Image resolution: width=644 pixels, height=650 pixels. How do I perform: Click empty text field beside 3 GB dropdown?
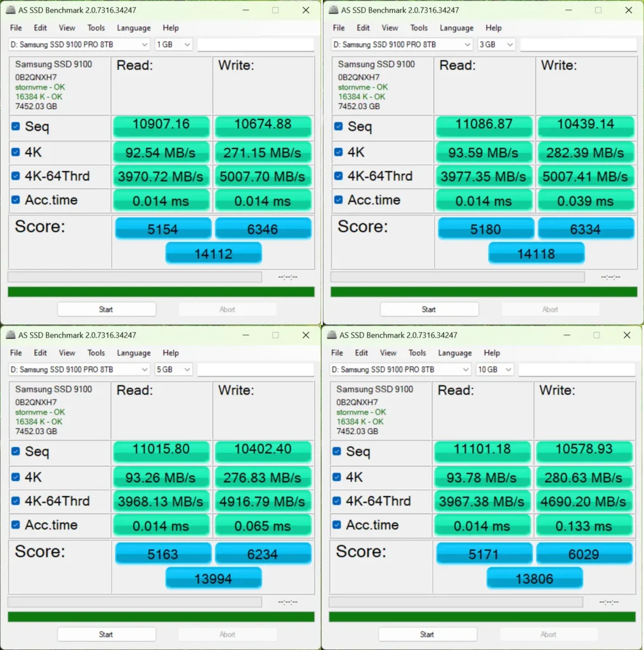click(x=579, y=44)
